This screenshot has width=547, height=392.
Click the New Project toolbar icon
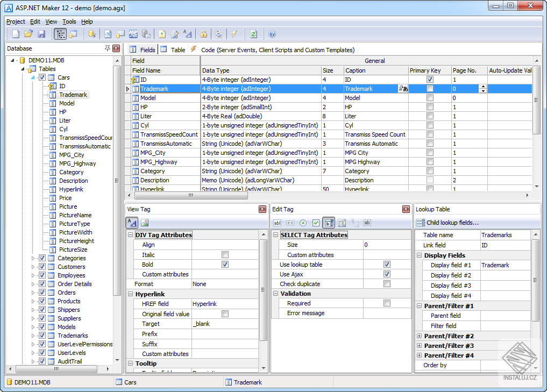pos(16,34)
